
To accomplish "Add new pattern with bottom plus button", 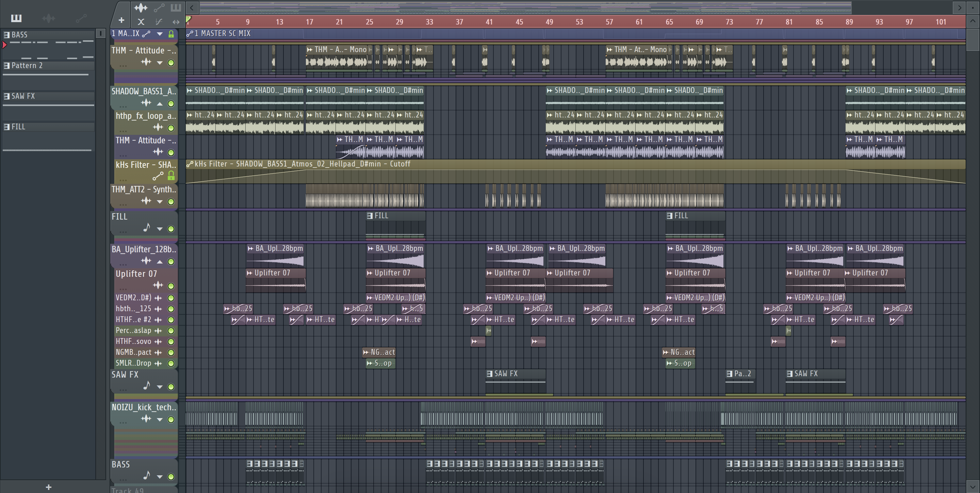I will (x=48, y=487).
